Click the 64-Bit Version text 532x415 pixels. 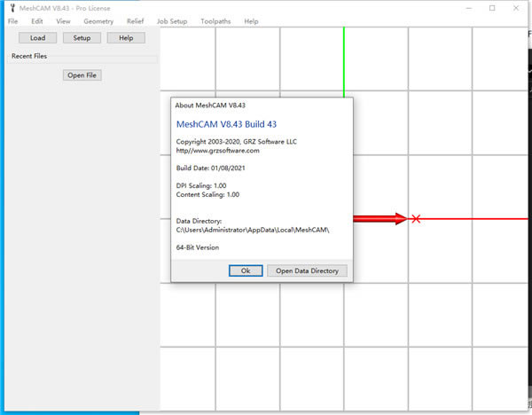tap(198, 247)
